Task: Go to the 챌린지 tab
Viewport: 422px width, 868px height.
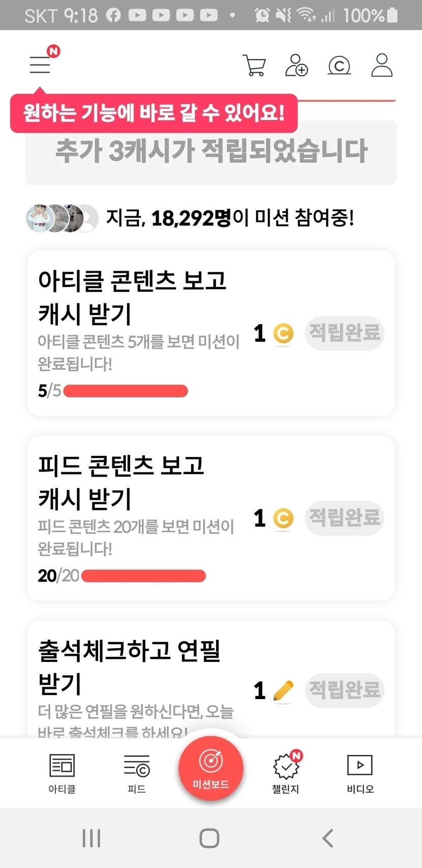Action: (286, 773)
